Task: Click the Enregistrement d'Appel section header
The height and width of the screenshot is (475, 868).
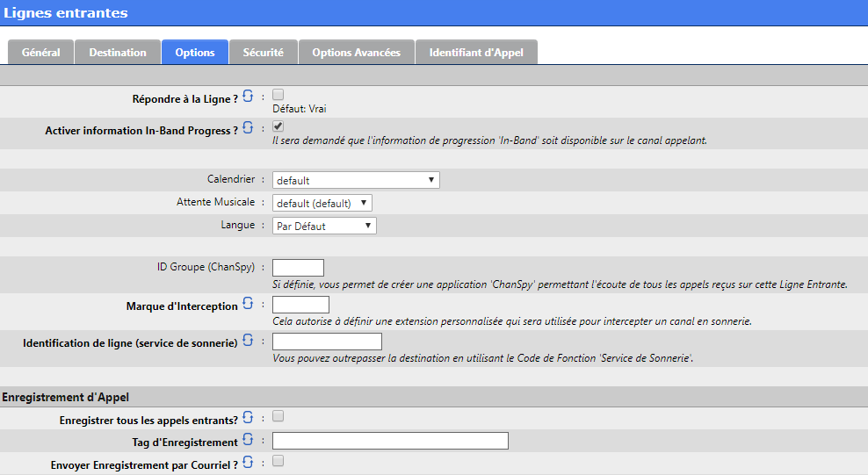Action: click(65, 397)
